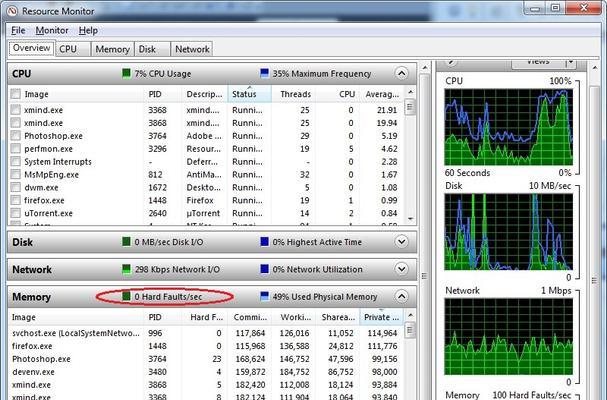Tick the perfmon.exe checkbox
This screenshot has width=607, height=400.
pyautogui.click(x=15, y=149)
